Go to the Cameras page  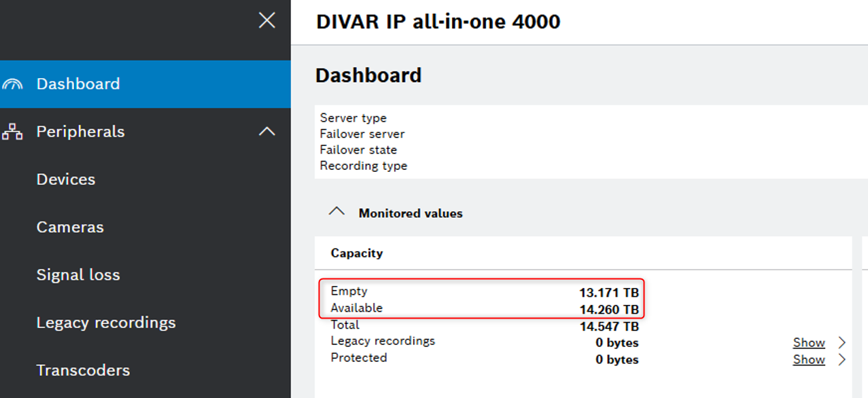[70, 227]
